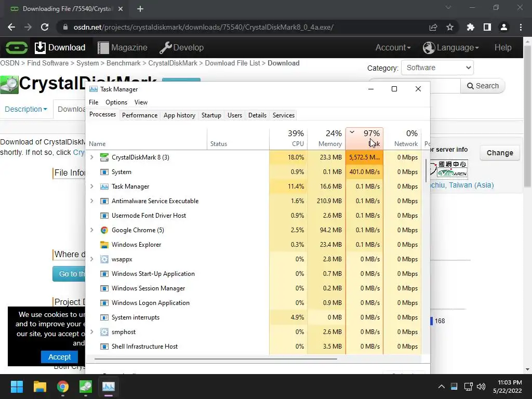Bookmark this page with star icon
This screenshot has height=399, width=532.
[450, 27]
